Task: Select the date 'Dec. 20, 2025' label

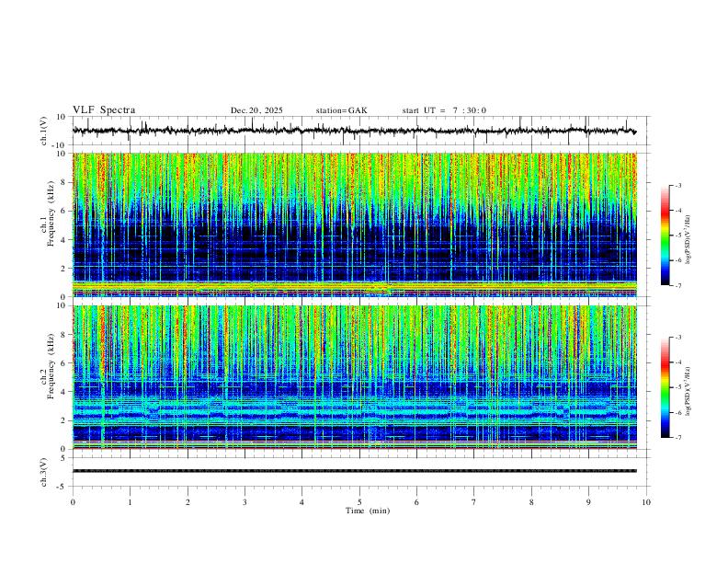Action: 256,110
